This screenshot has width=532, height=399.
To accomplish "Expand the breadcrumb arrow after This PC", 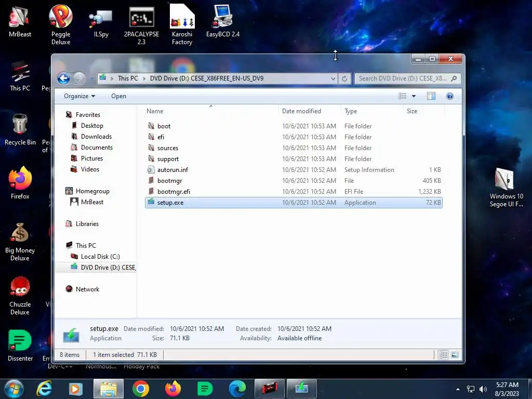I will 144,78.
